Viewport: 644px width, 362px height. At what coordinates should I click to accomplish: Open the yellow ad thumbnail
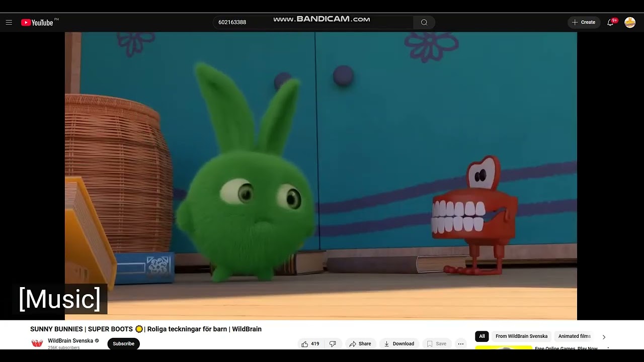504,348
